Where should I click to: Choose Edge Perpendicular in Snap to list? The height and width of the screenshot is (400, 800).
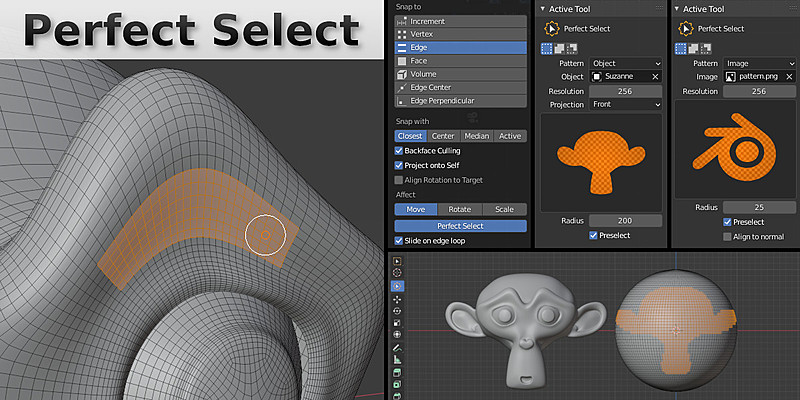coord(461,101)
